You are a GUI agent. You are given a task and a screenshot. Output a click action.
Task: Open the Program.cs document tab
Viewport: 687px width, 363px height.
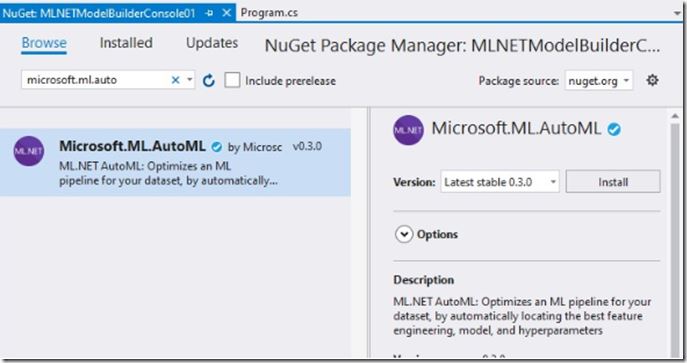pyautogui.click(x=269, y=13)
